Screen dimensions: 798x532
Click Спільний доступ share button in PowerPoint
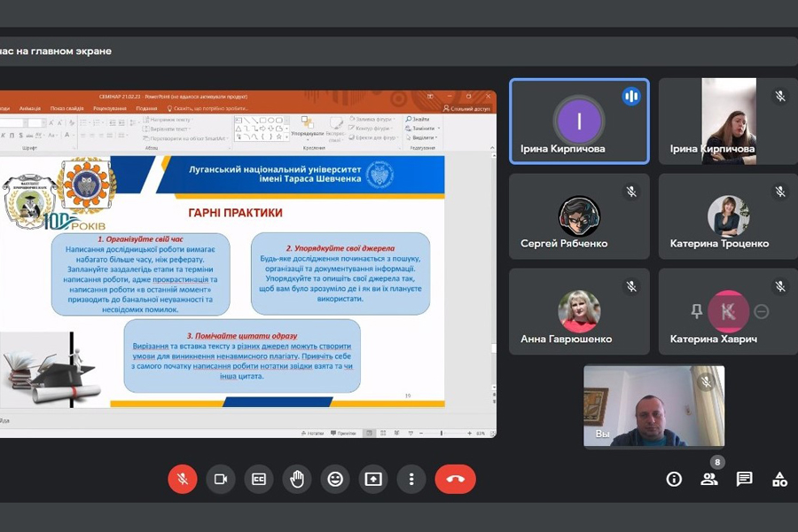[x=466, y=108]
